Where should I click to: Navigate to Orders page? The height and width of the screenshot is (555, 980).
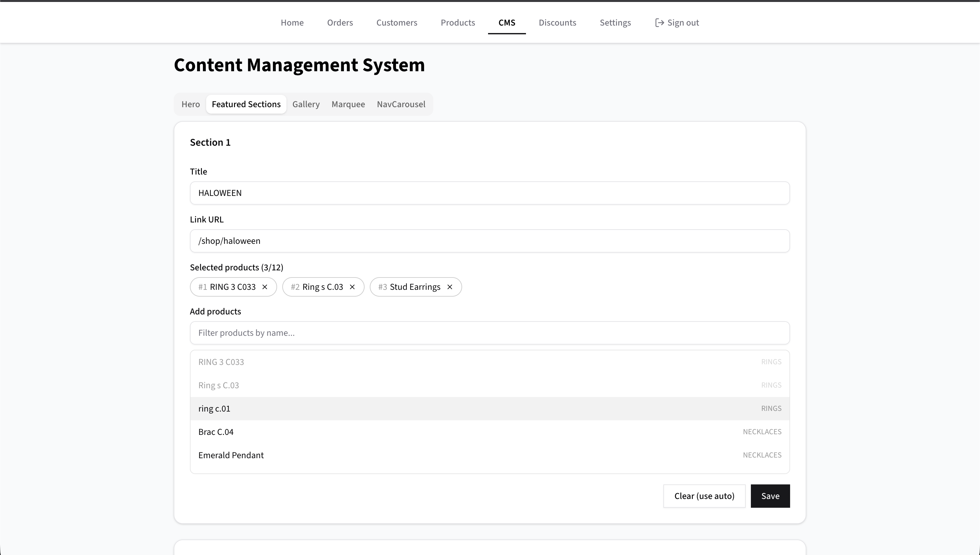pyautogui.click(x=340, y=23)
